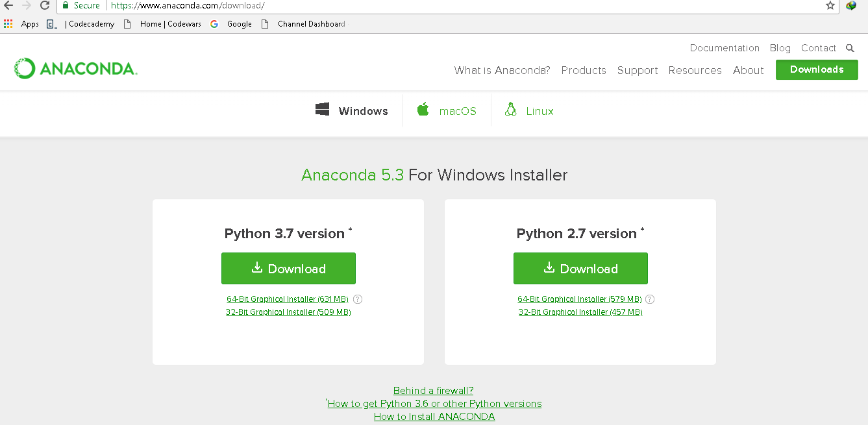Open the Products navigation menu
This screenshot has height=431, width=868.
click(x=583, y=70)
